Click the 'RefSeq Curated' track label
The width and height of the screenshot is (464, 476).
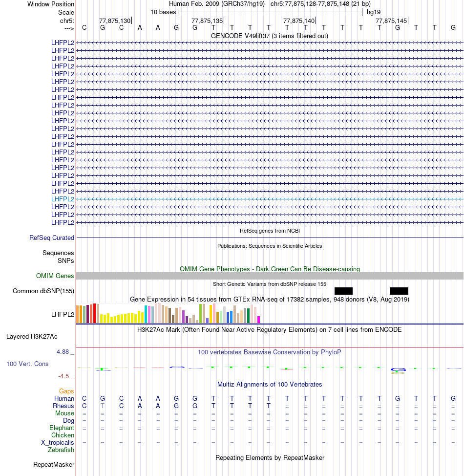(52, 238)
